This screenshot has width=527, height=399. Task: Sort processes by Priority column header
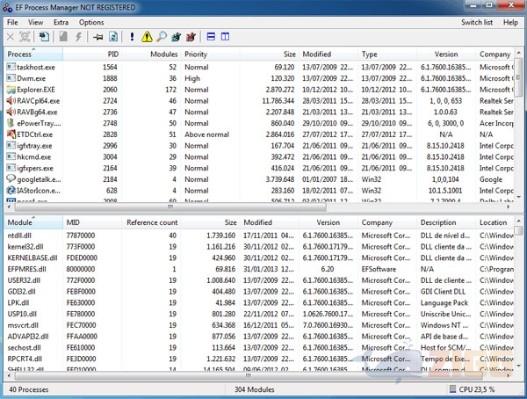(210, 54)
